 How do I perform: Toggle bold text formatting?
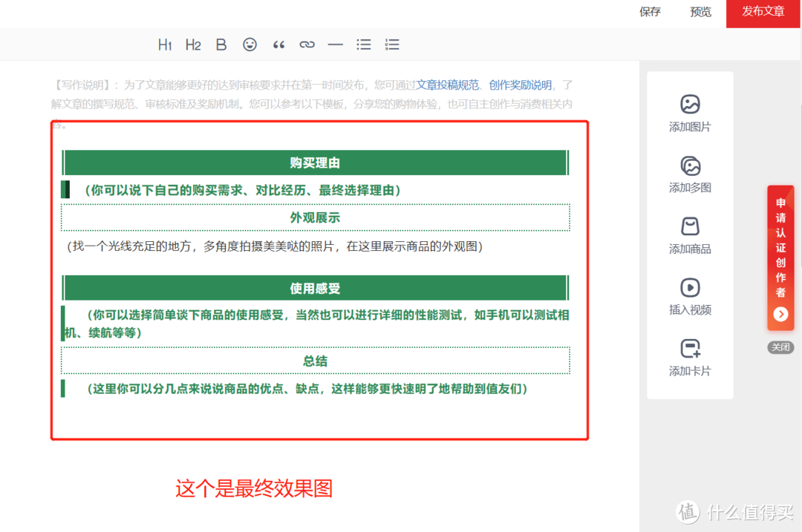pos(221,45)
